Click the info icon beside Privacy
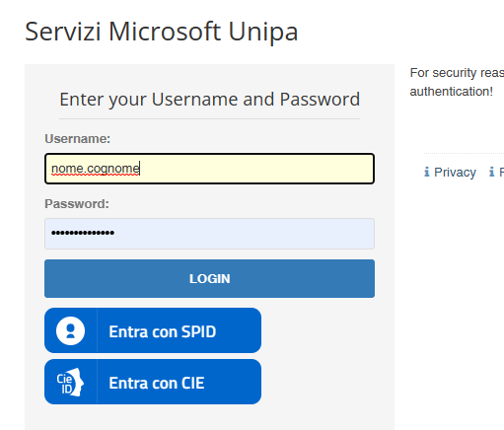Screen dimensions: 504x430 (427, 172)
